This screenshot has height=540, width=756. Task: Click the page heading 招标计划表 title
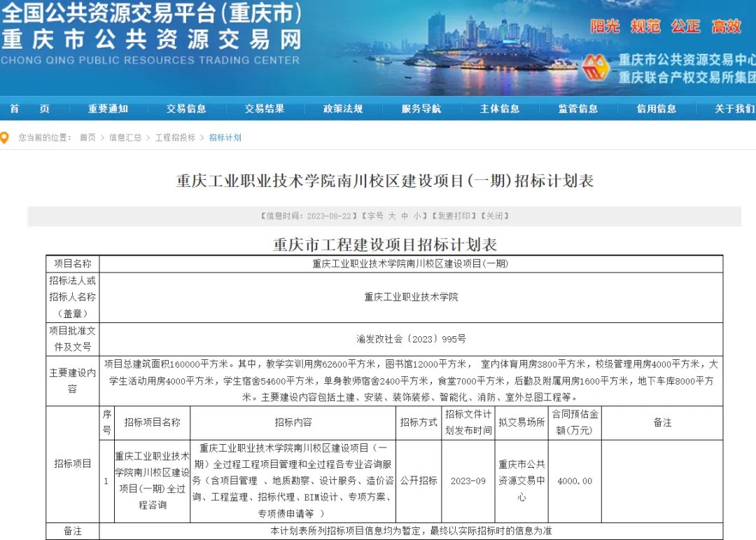tap(385, 181)
